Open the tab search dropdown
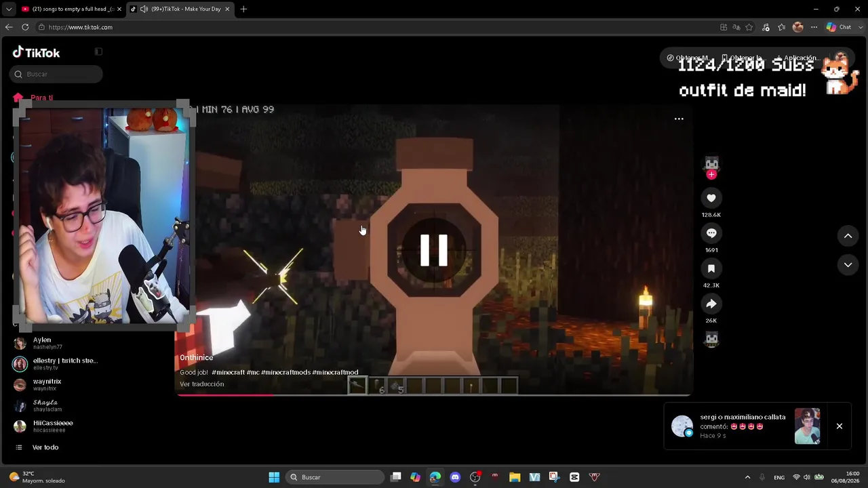 (8, 9)
